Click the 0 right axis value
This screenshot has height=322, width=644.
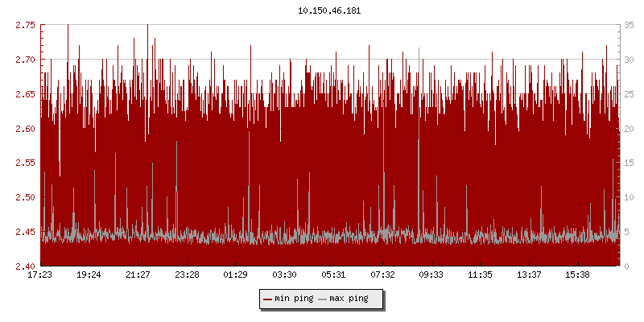(x=626, y=266)
